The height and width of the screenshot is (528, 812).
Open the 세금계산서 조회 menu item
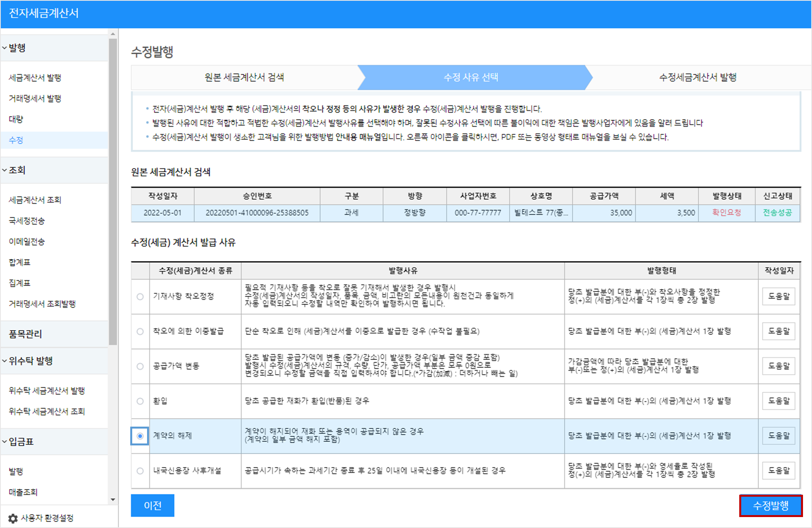[x=35, y=200]
